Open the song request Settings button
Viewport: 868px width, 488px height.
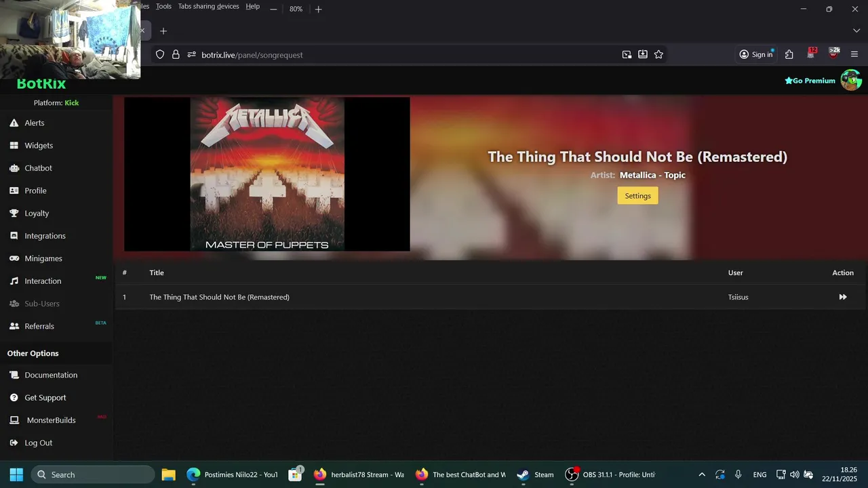[x=637, y=196]
